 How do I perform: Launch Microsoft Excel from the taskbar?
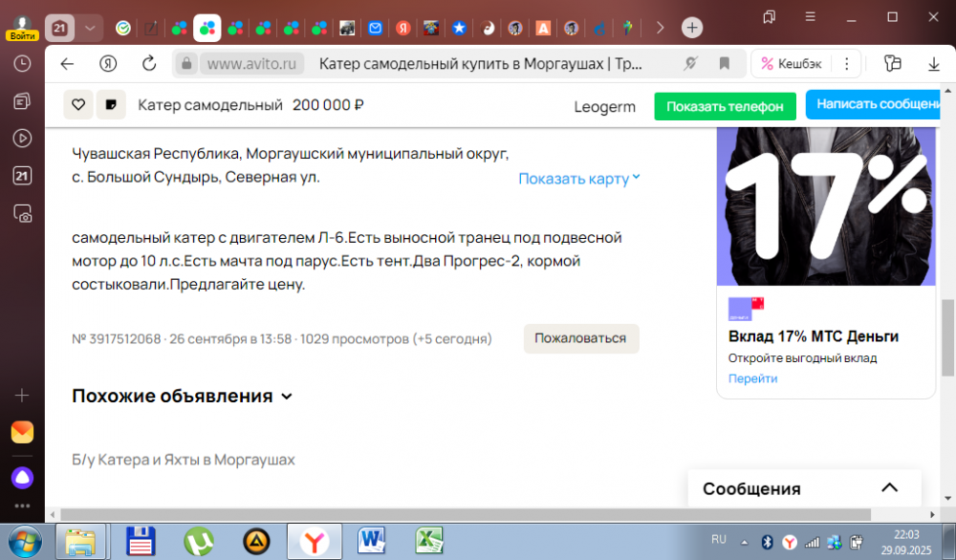[428, 541]
